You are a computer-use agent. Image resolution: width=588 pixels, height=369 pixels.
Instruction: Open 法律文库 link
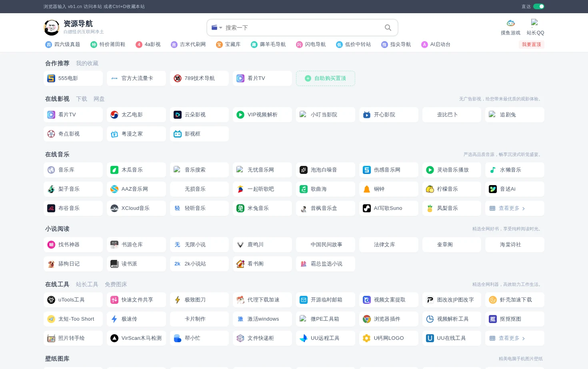coord(389,245)
